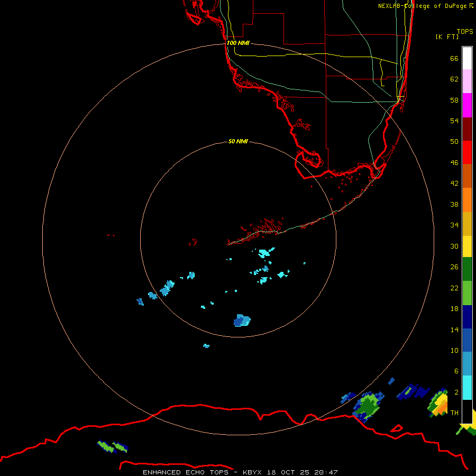Click the timestamp "20:47"
This screenshot has height=476, width=476.
(x=325, y=472)
